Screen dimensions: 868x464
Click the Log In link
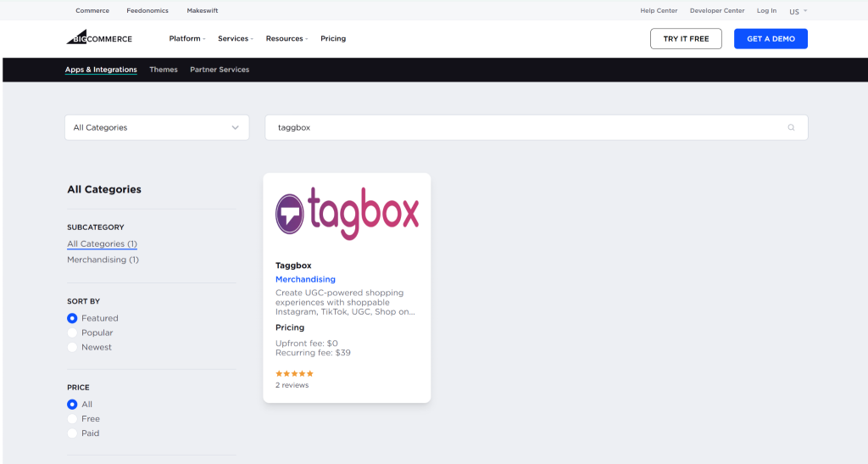[x=766, y=10]
